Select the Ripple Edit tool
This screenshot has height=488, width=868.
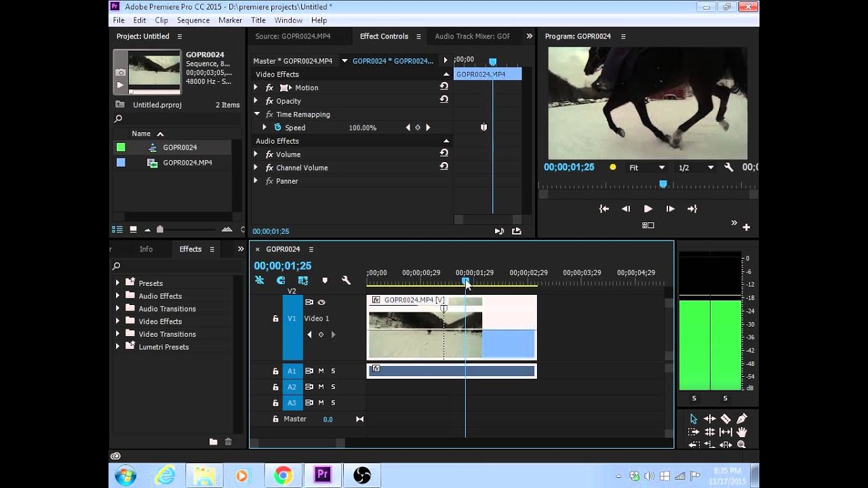click(709, 419)
